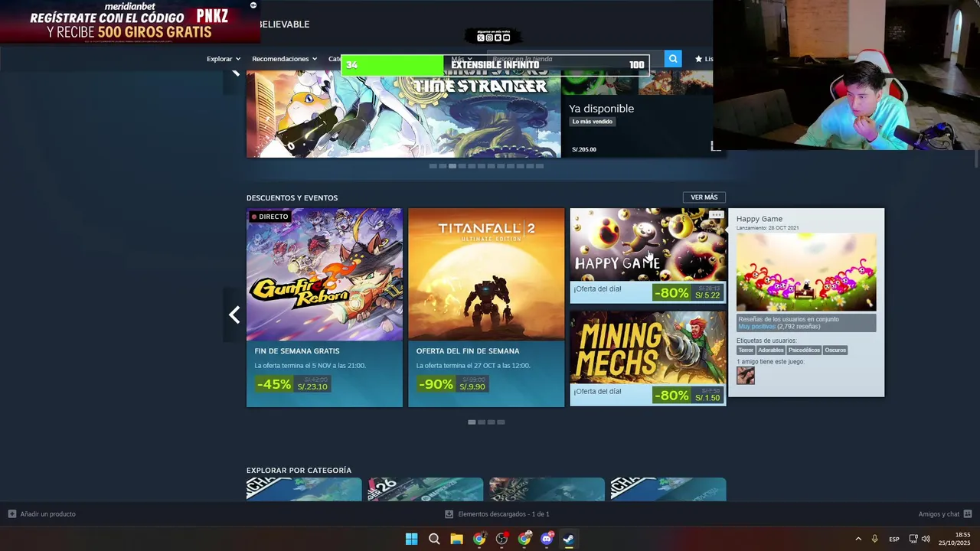Click the Adorables user tag
The height and width of the screenshot is (551, 980).
[771, 350]
